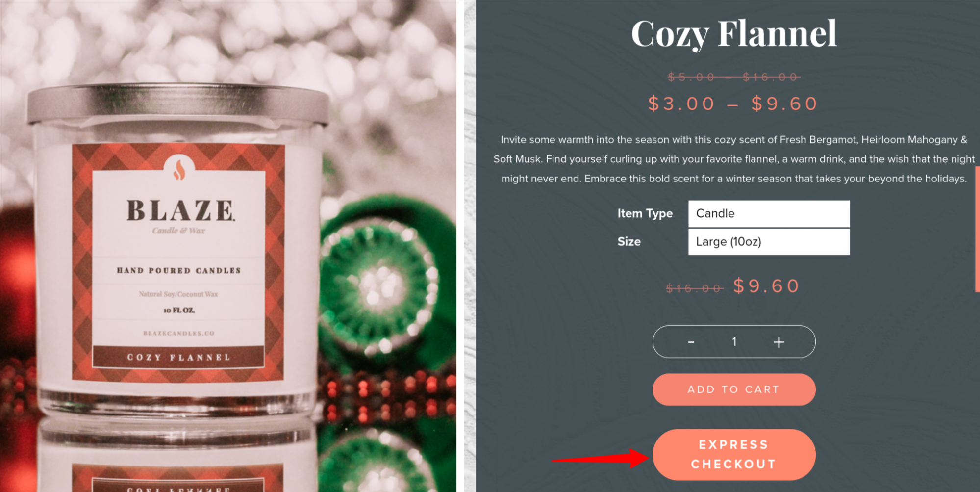
Task: Click the Cozy Flannel product title
Action: [734, 33]
